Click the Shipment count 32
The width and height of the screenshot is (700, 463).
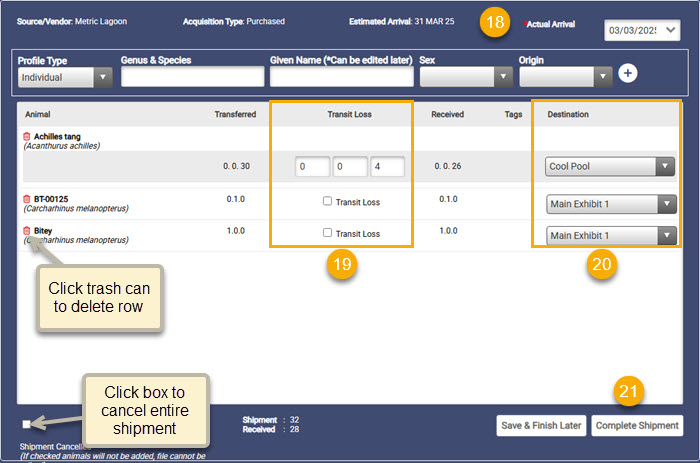coord(294,420)
